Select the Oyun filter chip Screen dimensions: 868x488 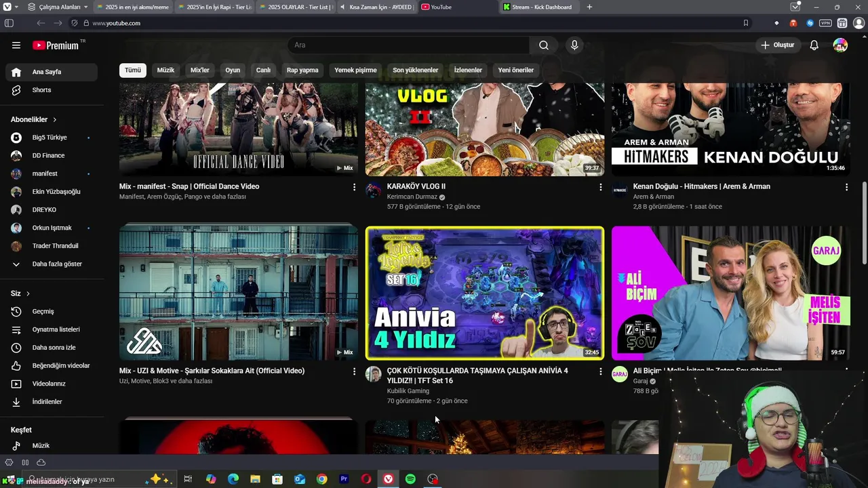click(x=233, y=70)
